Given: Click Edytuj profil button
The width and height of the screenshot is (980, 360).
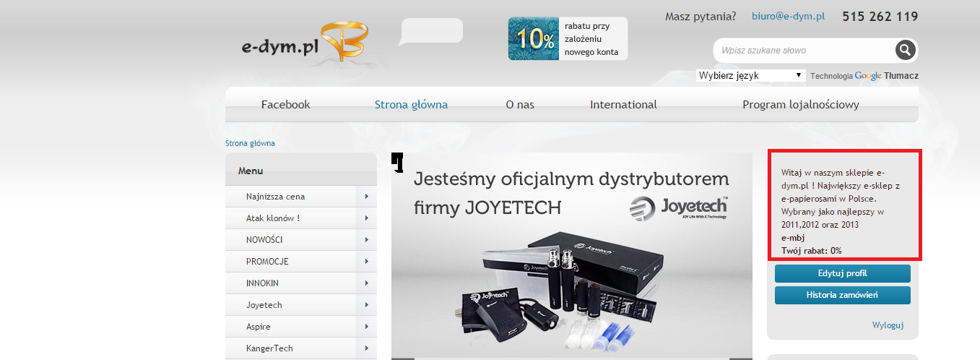Looking at the screenshot, I should click(842, 273).
